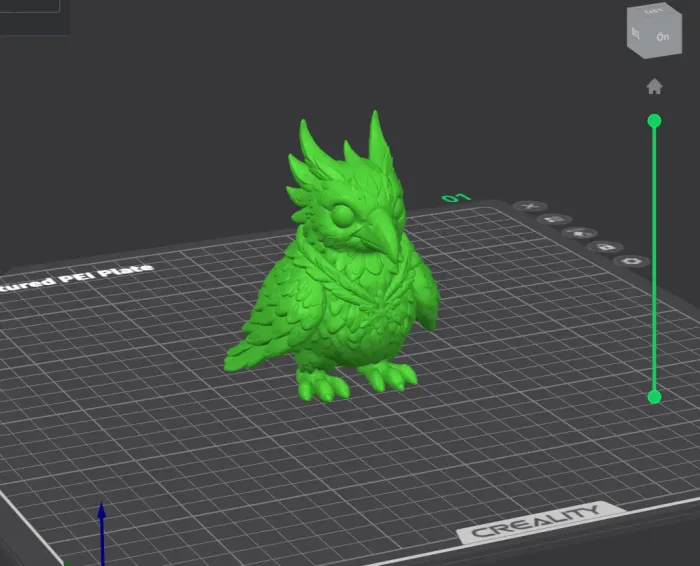Toggle the plate lock icon
The image size is (700, 566).
click(605, 247)
